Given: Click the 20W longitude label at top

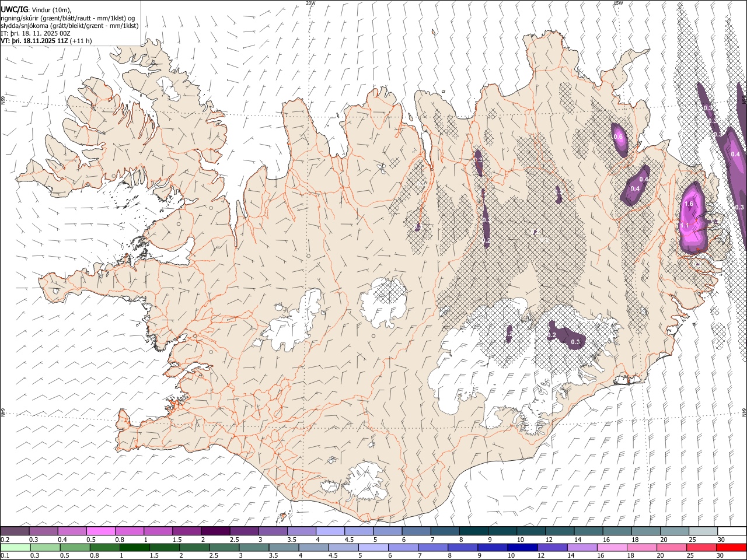Looking at the screenshot, I should 310,3.
